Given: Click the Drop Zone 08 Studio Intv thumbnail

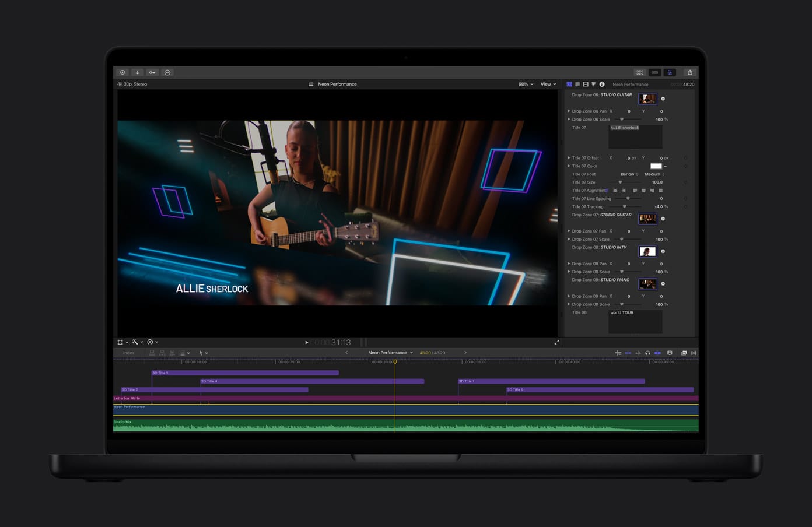Looking at the screenshot, I should pyautogui.click(x=647, y=251).
